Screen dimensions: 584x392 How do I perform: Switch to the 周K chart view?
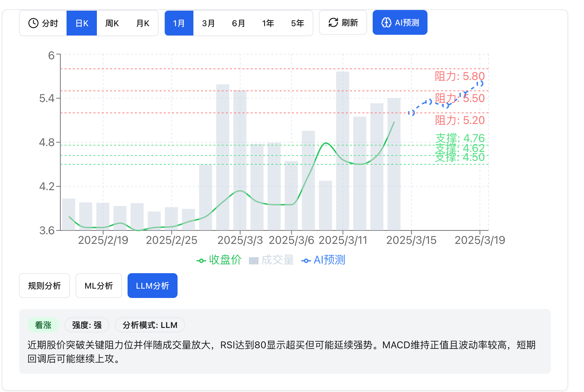point(112,23)
